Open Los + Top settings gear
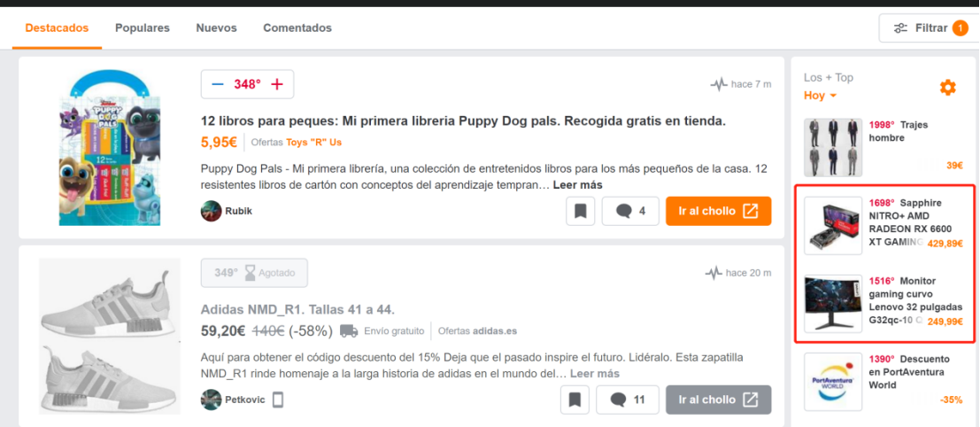The width and height of the screenshot is (980, 427). [948, 88]
